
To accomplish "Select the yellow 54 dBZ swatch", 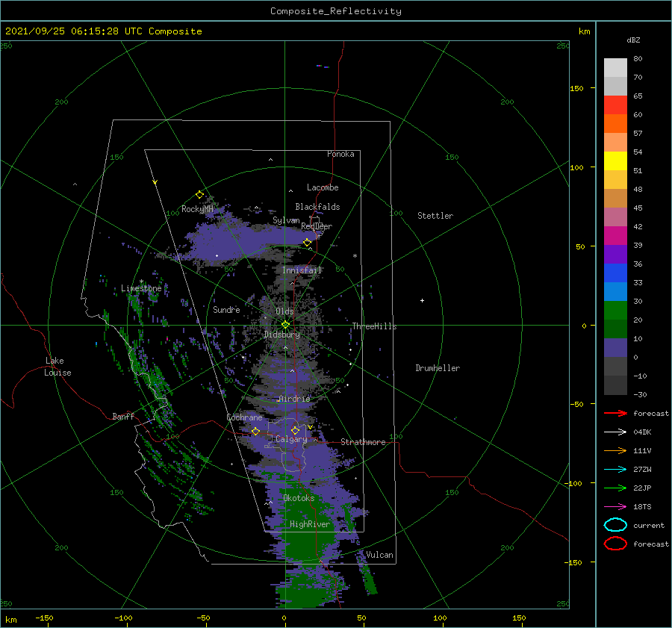I will pos(615,161).
